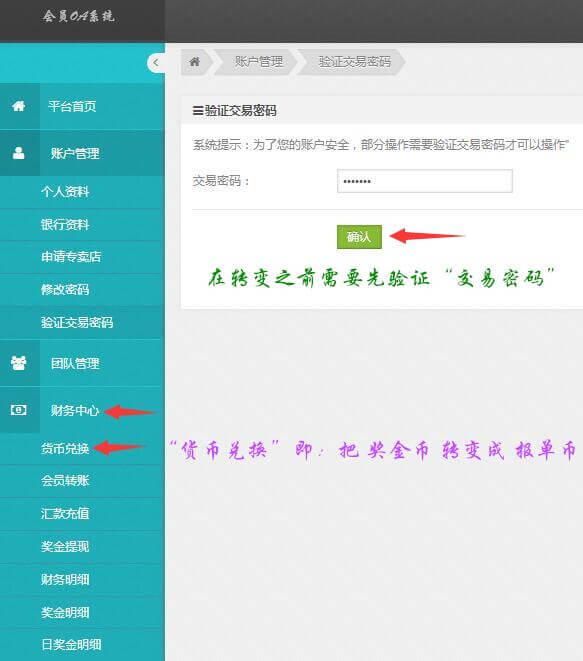
Task: Click the 账户管理 breadcrumb link
Action: click(x=259, y=62)
